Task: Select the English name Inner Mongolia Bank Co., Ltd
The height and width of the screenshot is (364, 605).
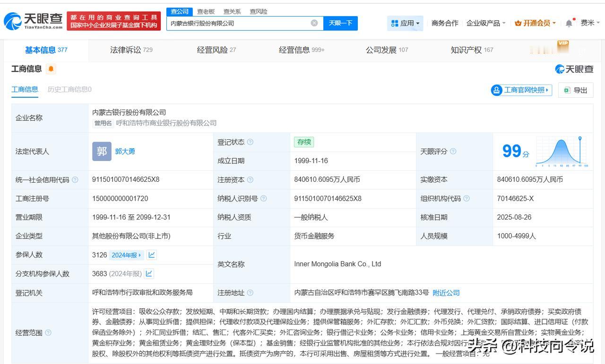Action: [x=337, y=264]
